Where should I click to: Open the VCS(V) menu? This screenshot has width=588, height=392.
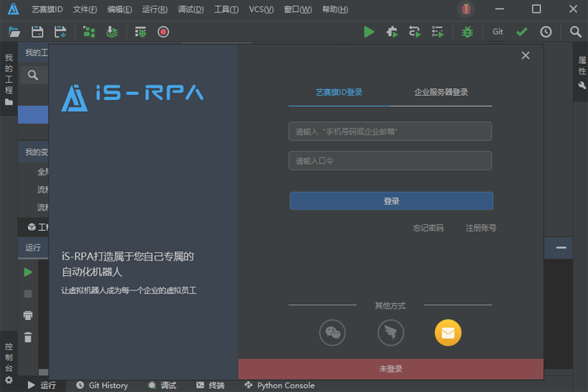[x=262, y=10]
